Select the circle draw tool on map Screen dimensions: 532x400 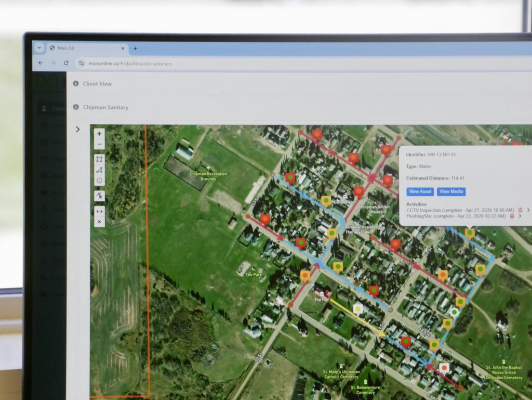(x=99, y=180)
